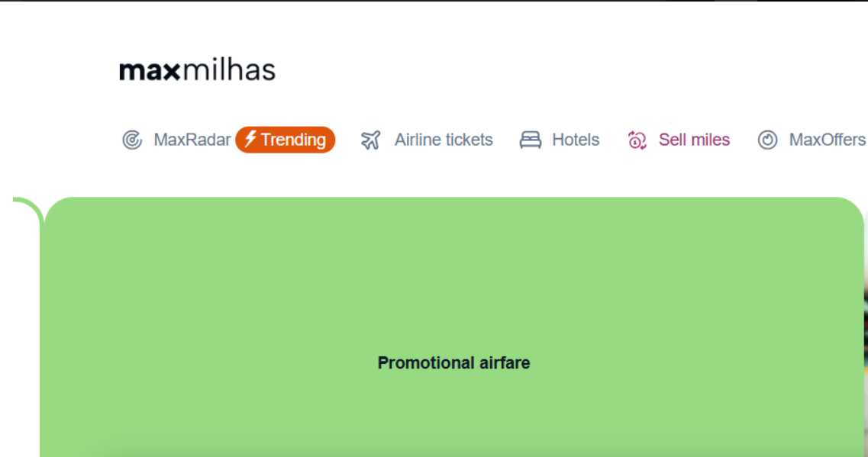The height and width of the screenshot is (457, 868).
Task: Click the airplane icon for Airline tickets
Action: click(370, 140)
